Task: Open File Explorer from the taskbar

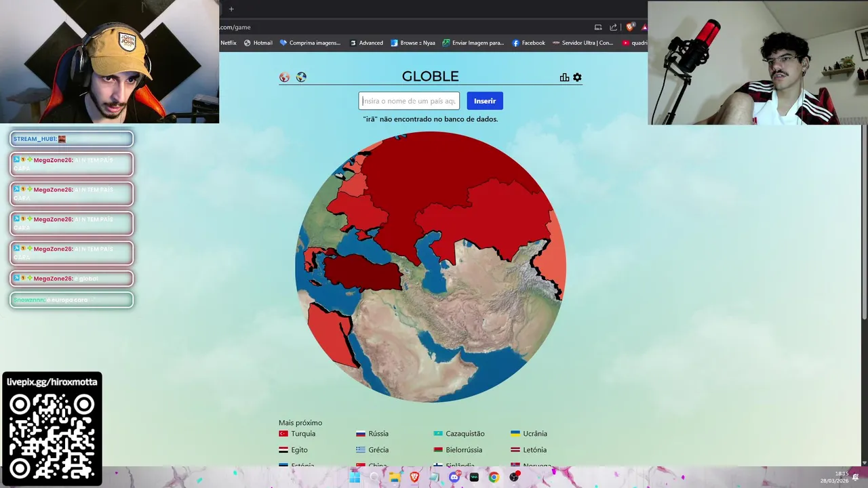Action: (x=394, y=477)
